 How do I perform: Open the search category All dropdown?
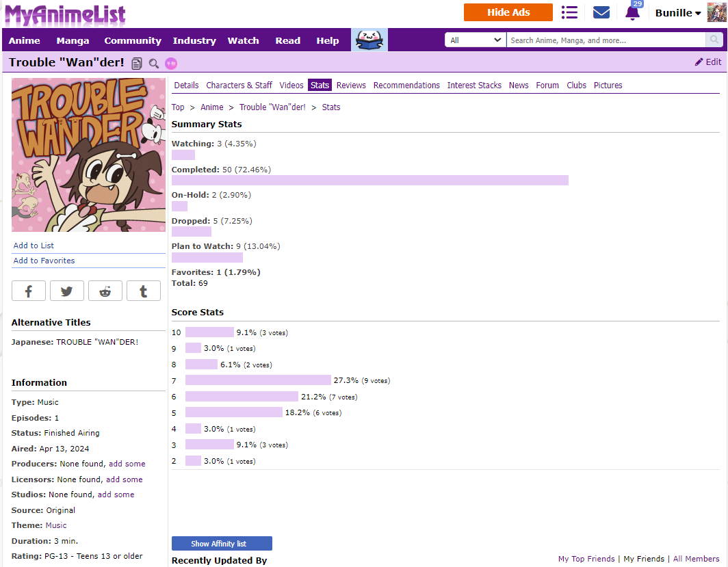(x=476, y=40)
